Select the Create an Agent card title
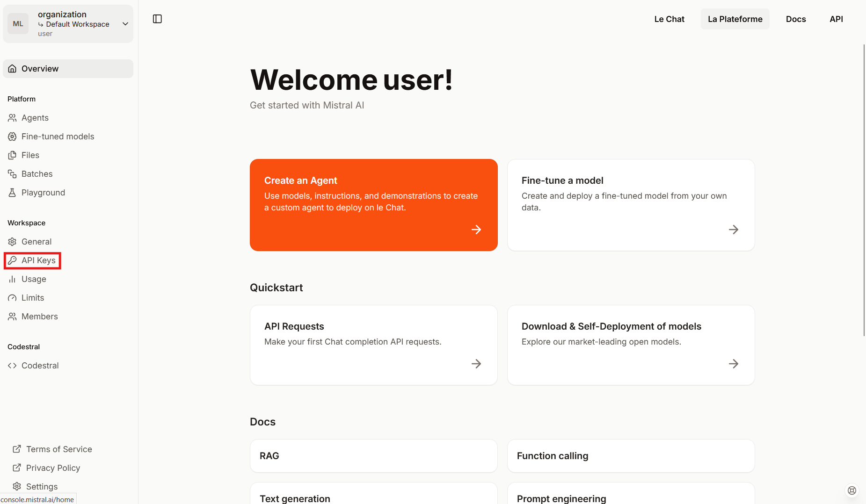This screenshot has width=866, height=504. pos(300,180)
